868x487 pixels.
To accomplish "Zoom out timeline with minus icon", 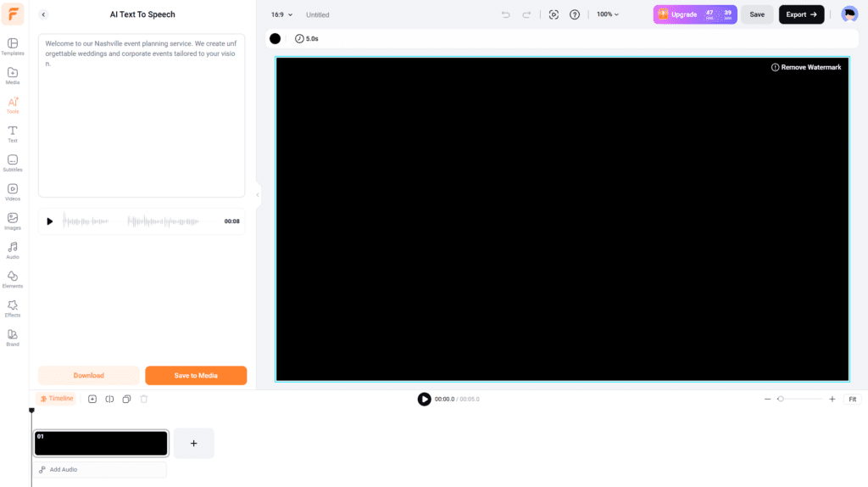I will (x=767, y=399).
